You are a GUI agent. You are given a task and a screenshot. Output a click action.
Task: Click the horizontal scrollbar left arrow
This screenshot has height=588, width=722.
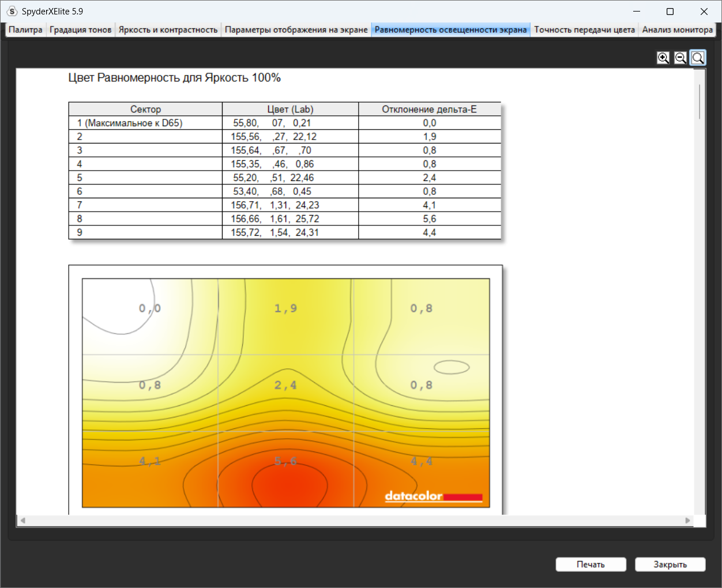point(23,521)
